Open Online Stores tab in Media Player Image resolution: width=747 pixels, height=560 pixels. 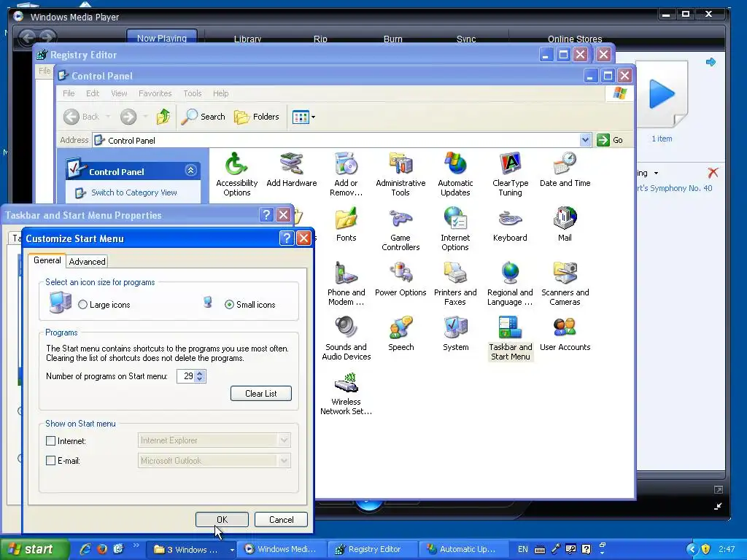(575, 39)
